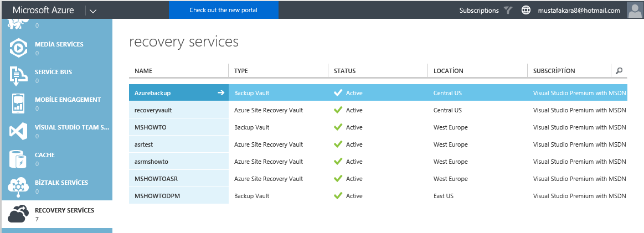Open the subscriptions filter funnel icon
Screen dimensions: 644x233
(x=508, y=11)
